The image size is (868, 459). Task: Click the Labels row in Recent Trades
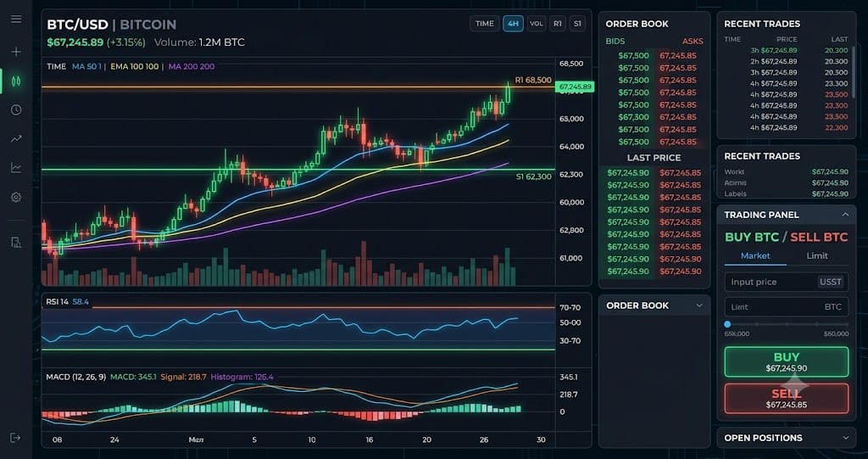(786, 194)
